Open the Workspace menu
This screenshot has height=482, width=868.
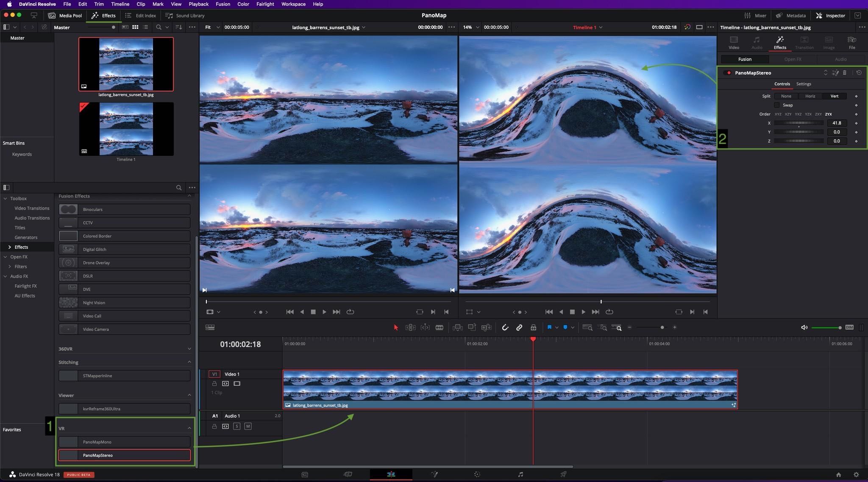point(293,4)
